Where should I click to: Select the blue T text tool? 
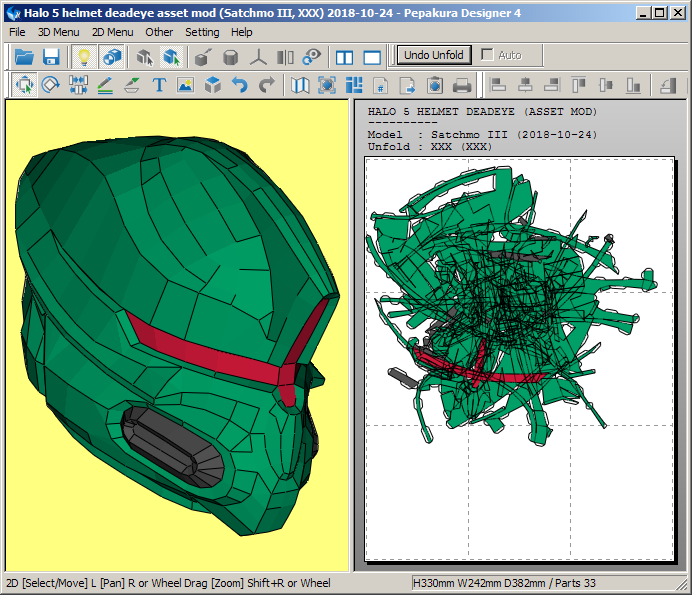(x=159, y=84)
